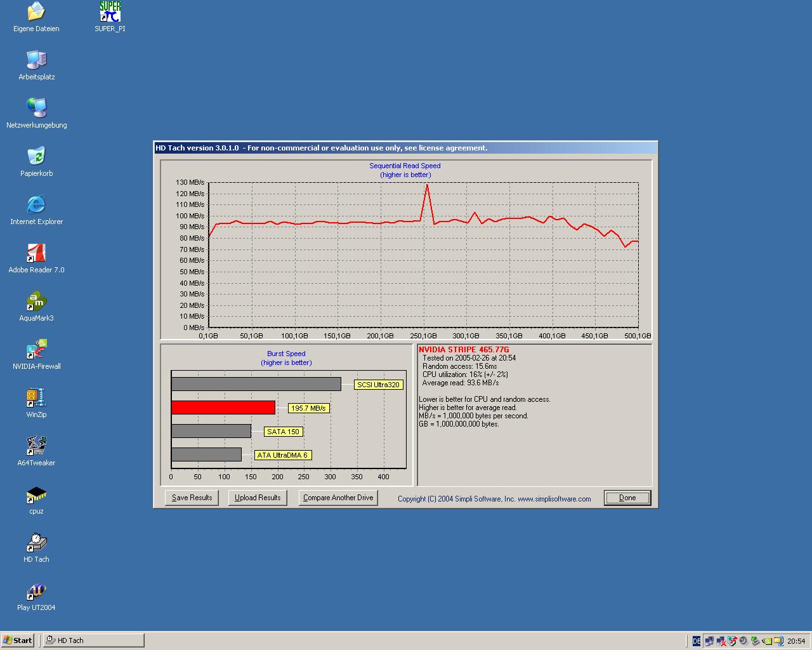Launch the HD Tach desktop shortcut

[x=36, y=548]
